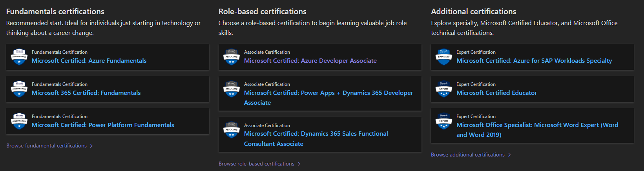644x171 pixels.
Task: Follow Browse additional certifications link
Action: 468,155
